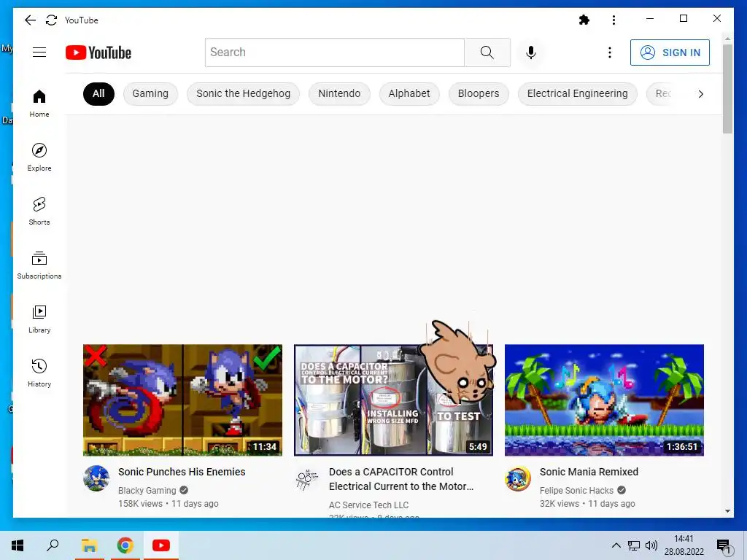Start voice search with microphone
Viewport: 747px width, 560px height.
click(531, 52)
